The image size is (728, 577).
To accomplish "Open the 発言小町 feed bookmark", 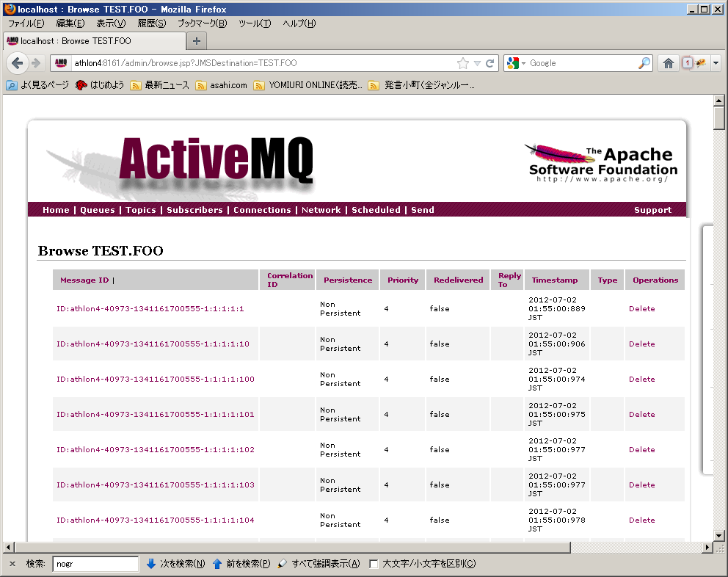I will pos(421,85).
